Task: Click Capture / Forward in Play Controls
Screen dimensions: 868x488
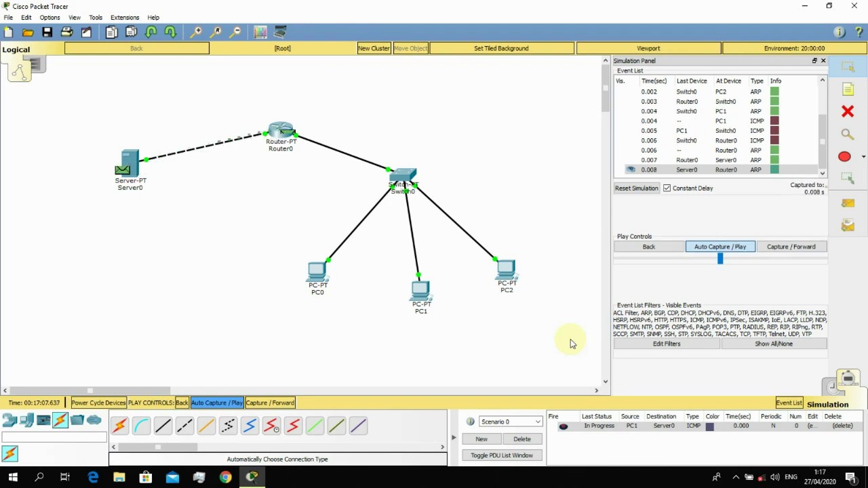Action: pos(791,247)
